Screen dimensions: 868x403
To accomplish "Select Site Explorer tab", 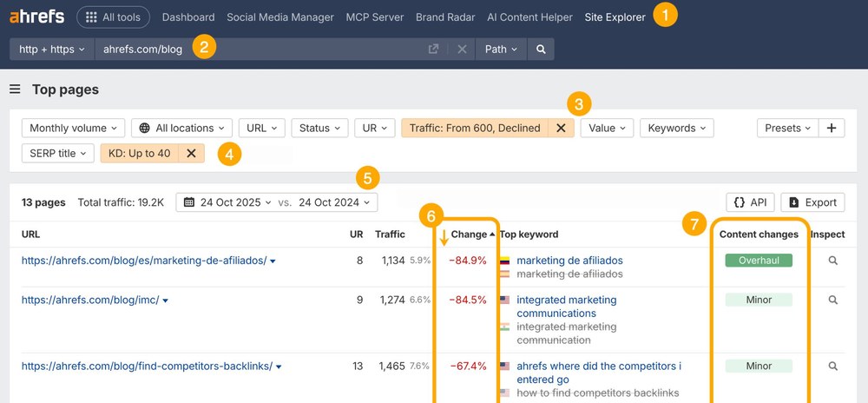I will [x=615, y=17].
